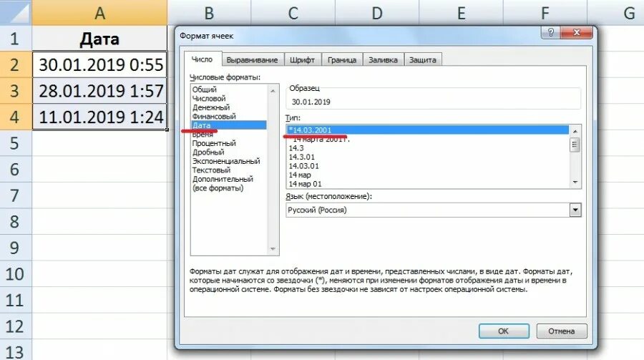This screenshot has height=360, width=644.
Task: Click the Дата header cell A1
Action: point(99,39)
